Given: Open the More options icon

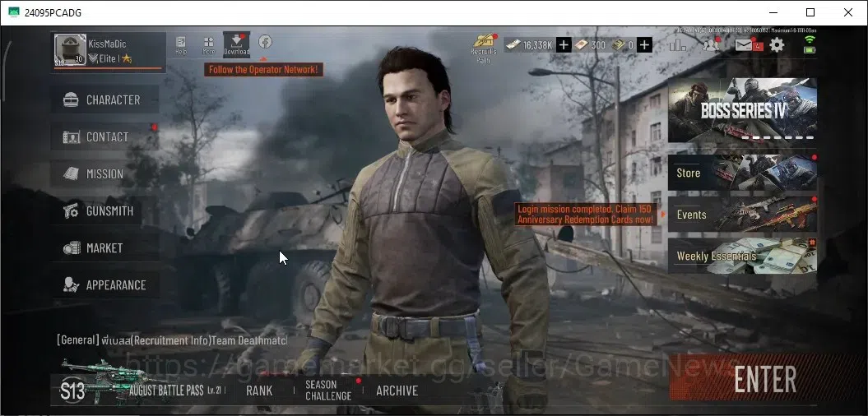Looking at the screenshot, I should [x=209, y=45].
